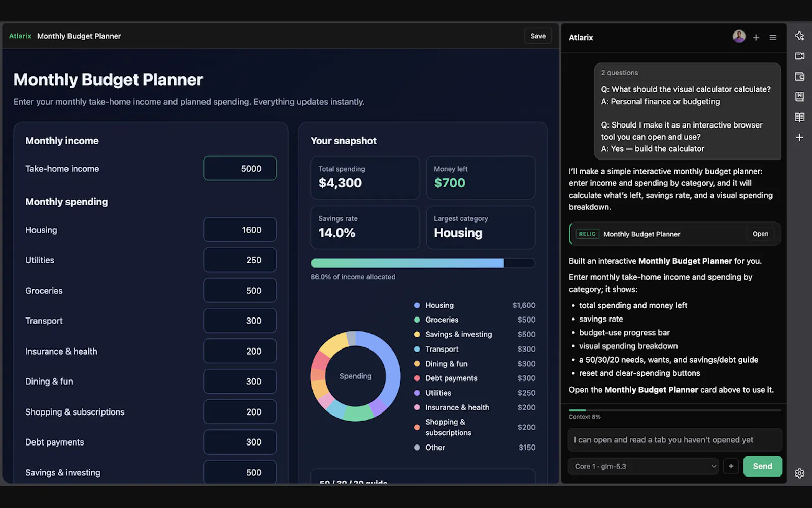Click the Utilities $250 legend amount
The height and width of the screenshot is (508, 812).
pyautogui.click(x=526, y=393)
